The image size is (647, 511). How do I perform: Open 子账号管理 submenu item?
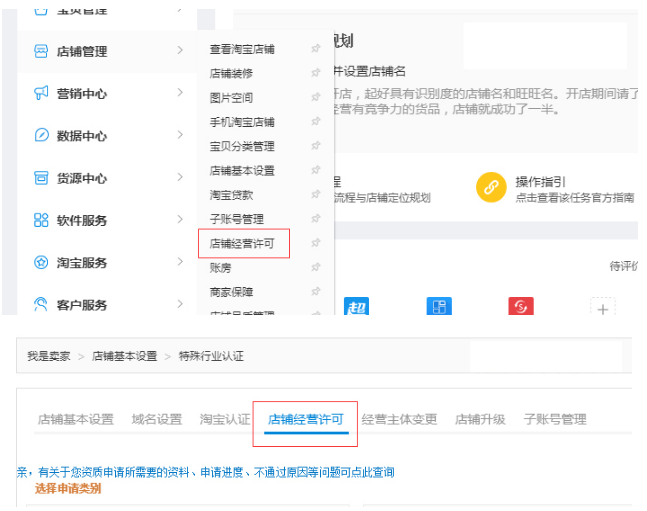(237, 219)
